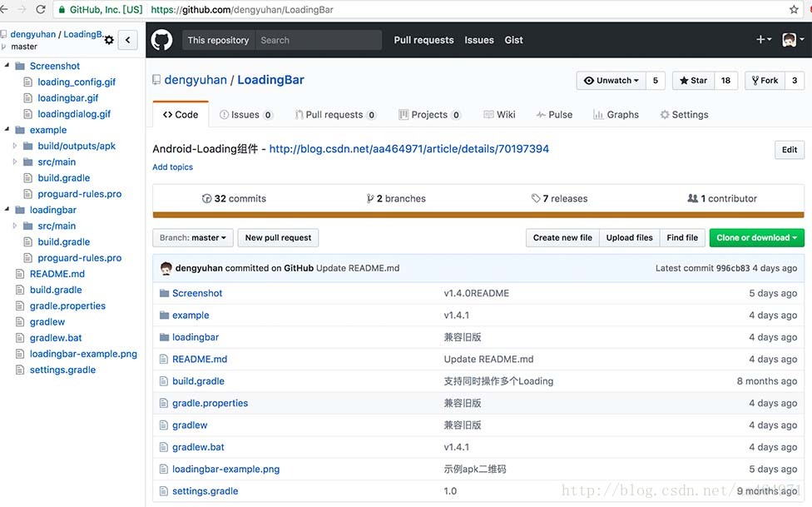Open the Pulse tab
This screenshot has width=812, height=507.
[554, 115]
